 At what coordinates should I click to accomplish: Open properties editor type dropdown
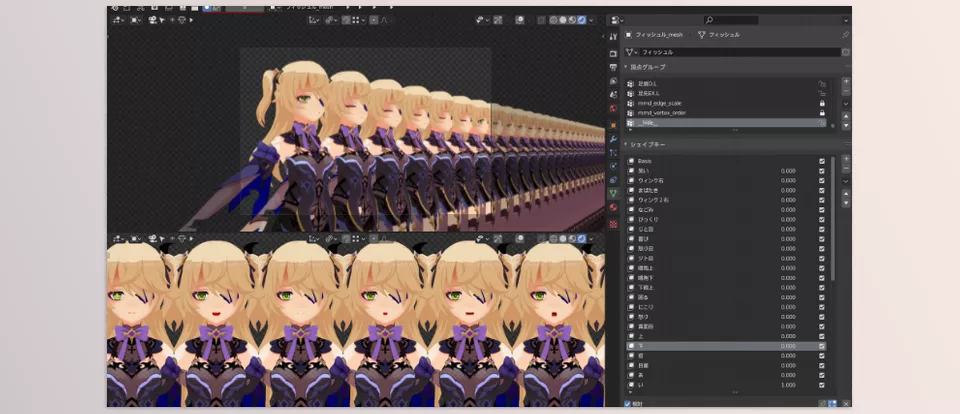(x=616, y=20)
